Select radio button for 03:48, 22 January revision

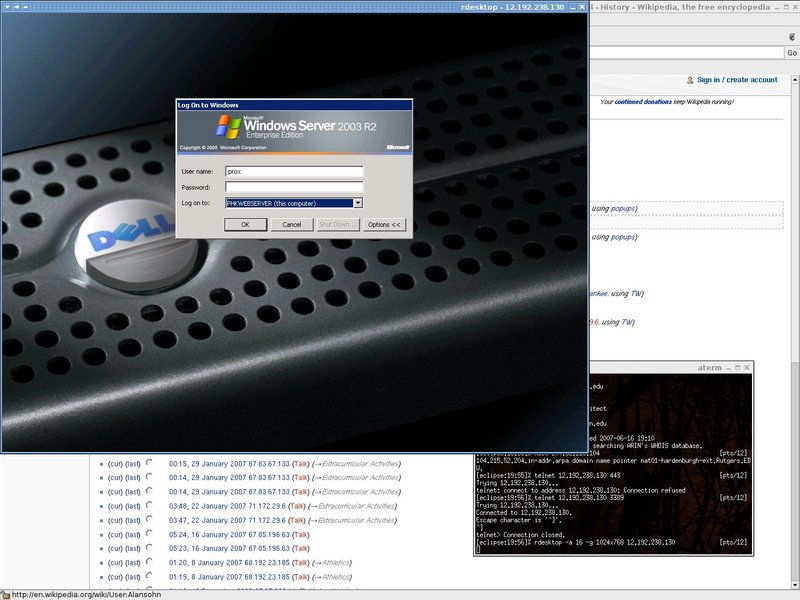coord(149,506)
